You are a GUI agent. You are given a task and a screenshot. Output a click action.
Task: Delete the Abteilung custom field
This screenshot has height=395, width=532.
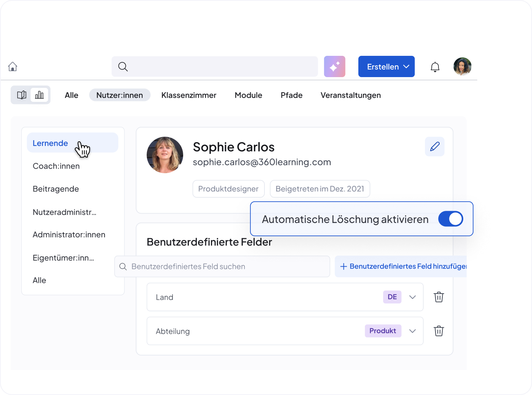click(x=439, y=331)
